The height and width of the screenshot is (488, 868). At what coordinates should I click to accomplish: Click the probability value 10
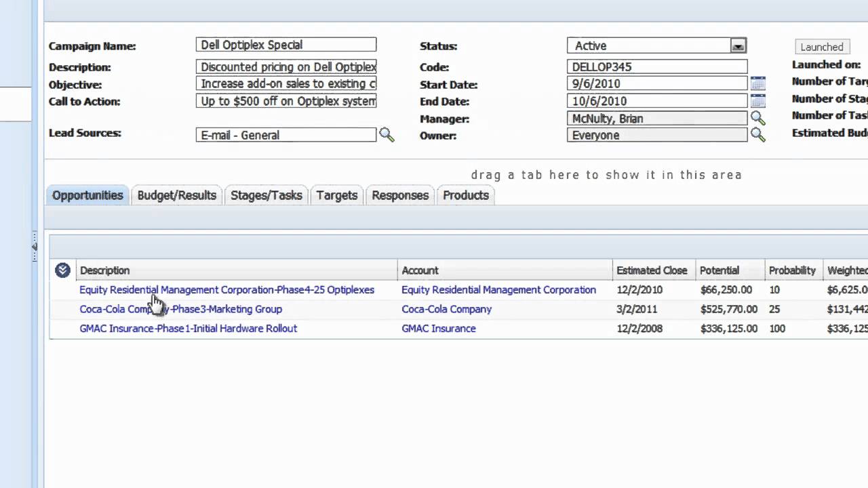click(774, 289)
